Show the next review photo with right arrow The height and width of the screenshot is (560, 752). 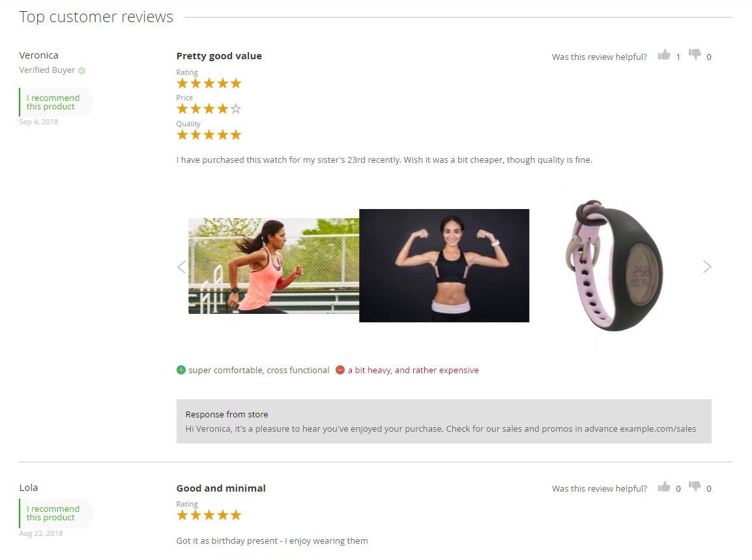point(707,267)
